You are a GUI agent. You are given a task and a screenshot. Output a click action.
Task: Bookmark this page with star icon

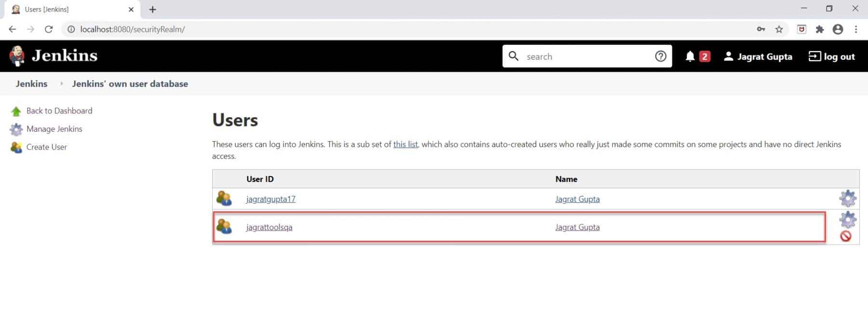tap(779, 29)
